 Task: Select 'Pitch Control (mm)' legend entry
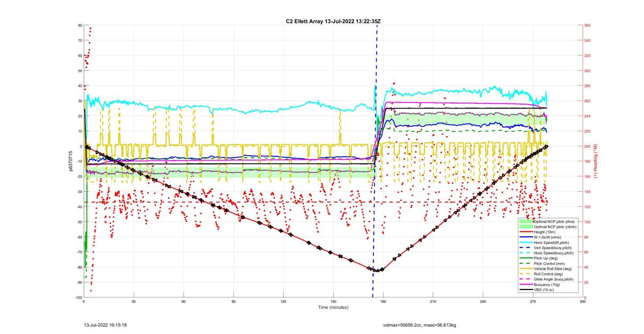(x=550, y=264)
